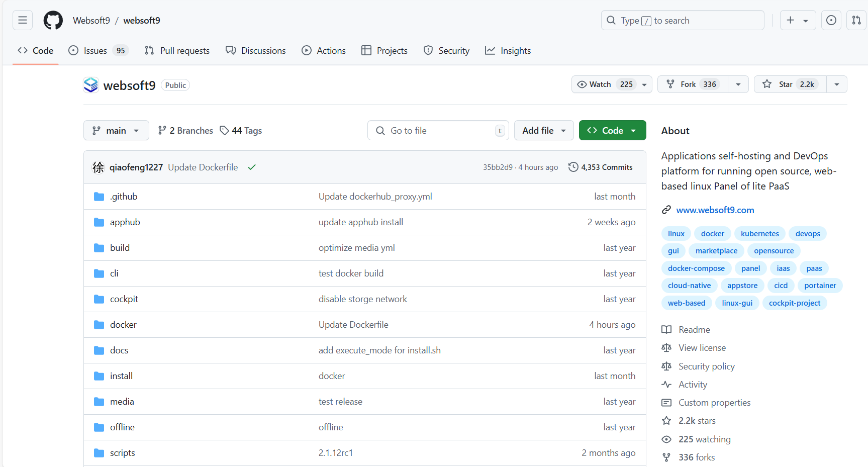Select the portainer topic tag

(820, 286)
